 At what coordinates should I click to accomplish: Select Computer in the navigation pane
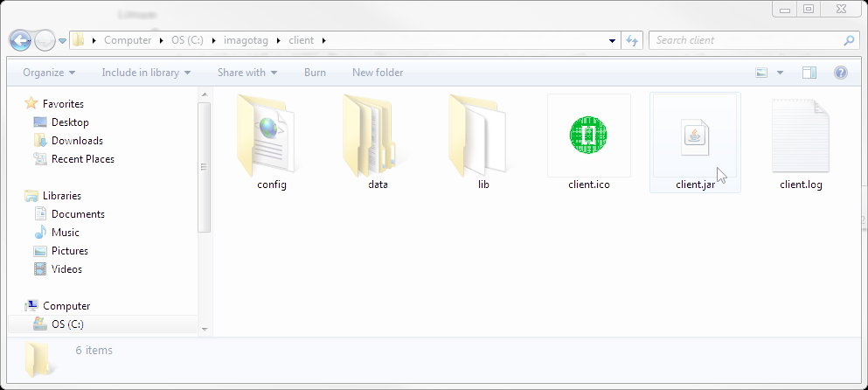point(66,306)
